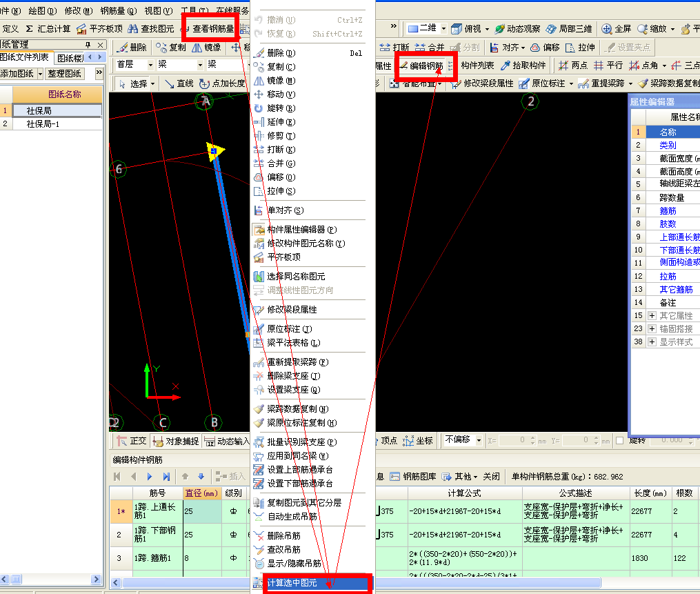Expand 其它属性 property group

[x=652, y=316]
